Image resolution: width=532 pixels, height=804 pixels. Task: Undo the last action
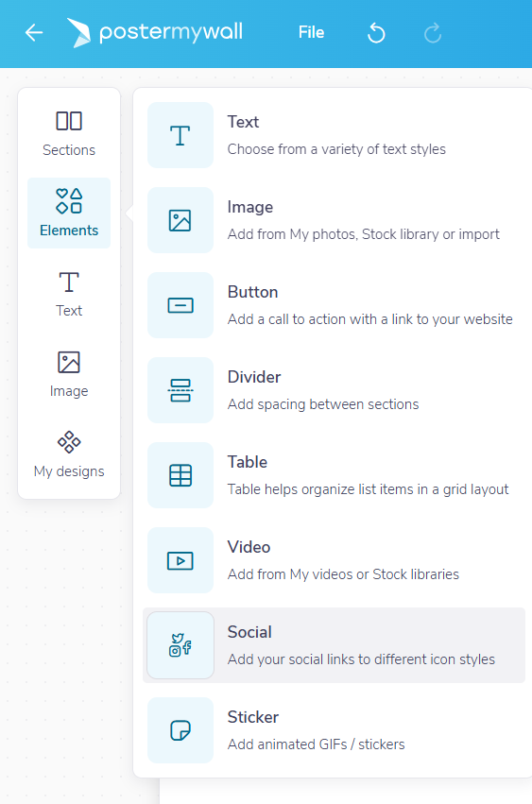pos(376,33)
